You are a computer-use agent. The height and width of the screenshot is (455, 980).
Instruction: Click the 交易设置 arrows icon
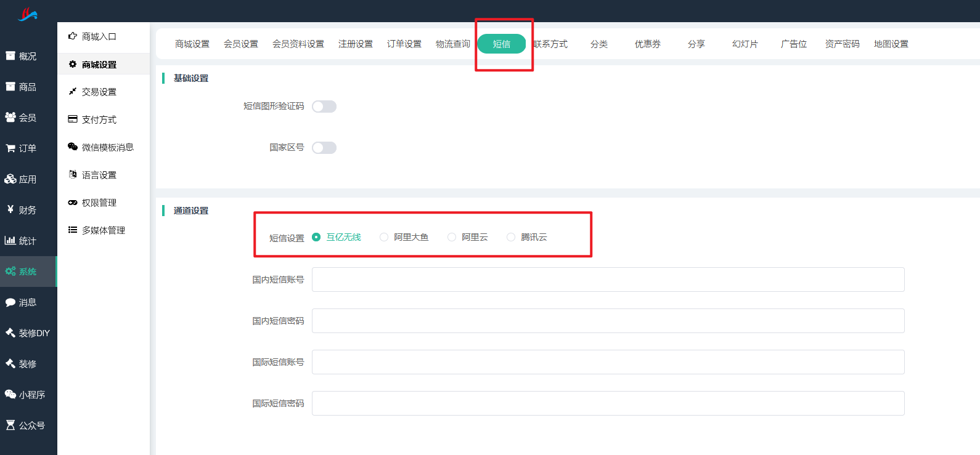pos(73,92)
